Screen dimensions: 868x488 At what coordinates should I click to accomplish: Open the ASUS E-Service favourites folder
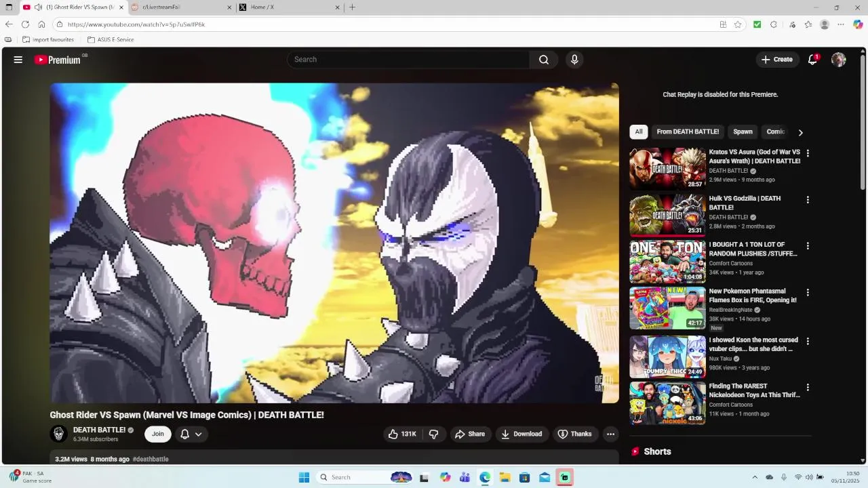(x=111, y=40)
